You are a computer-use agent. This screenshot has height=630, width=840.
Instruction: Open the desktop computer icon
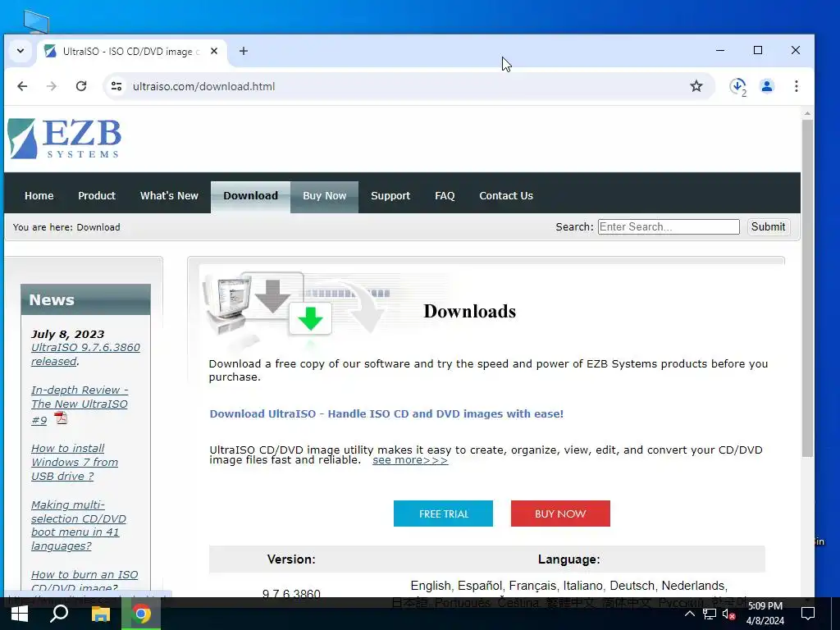36,21
